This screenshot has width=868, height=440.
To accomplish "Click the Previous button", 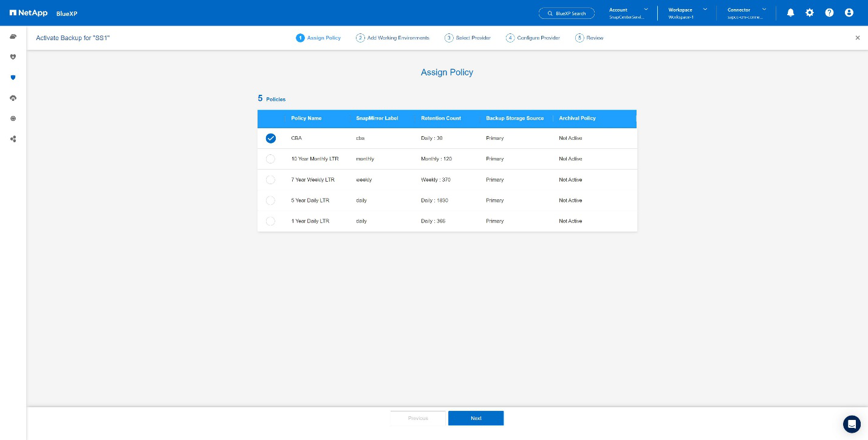I will (x=418, y=418).
